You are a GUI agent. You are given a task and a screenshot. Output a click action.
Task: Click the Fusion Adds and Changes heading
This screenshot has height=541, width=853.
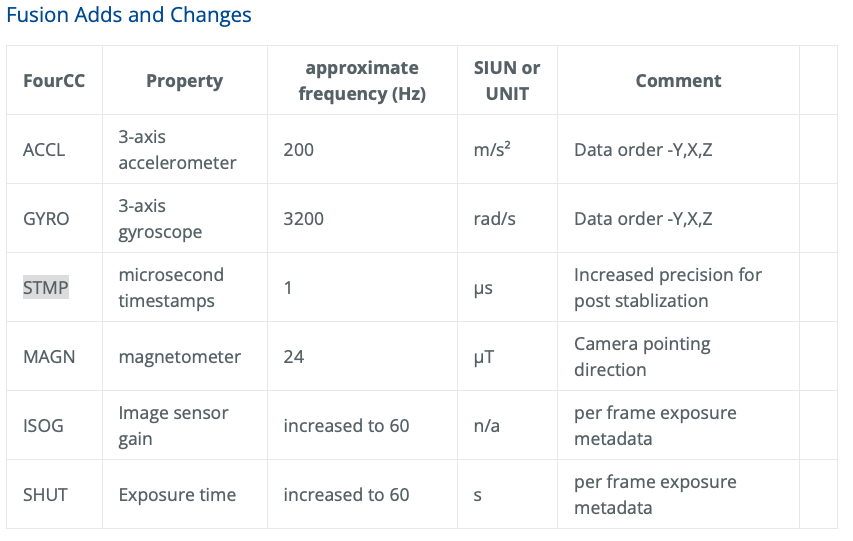(x=129, y=15)
